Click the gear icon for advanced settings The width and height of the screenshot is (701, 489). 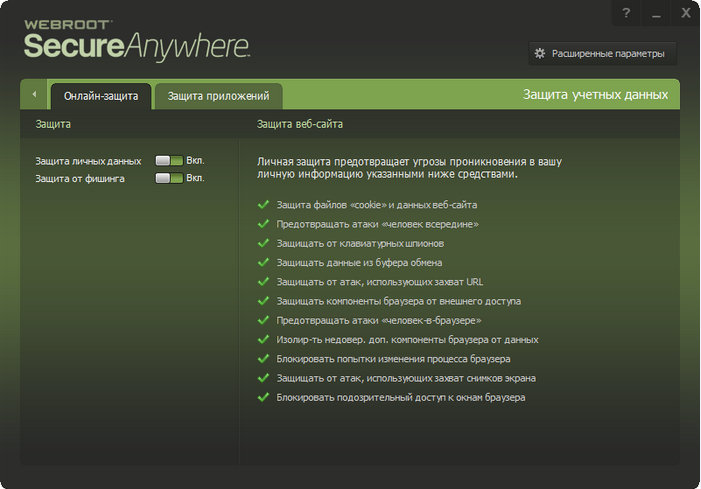point(540,54)
